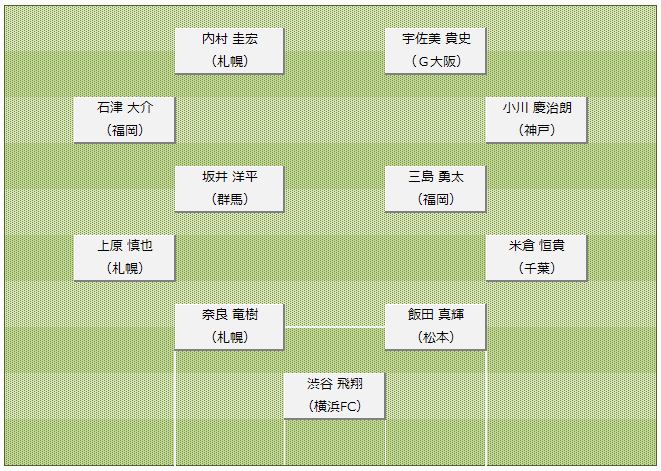Click the 米倉 恒貴 (千葉) player box
661x471 pixels.
tap(536, 258)
